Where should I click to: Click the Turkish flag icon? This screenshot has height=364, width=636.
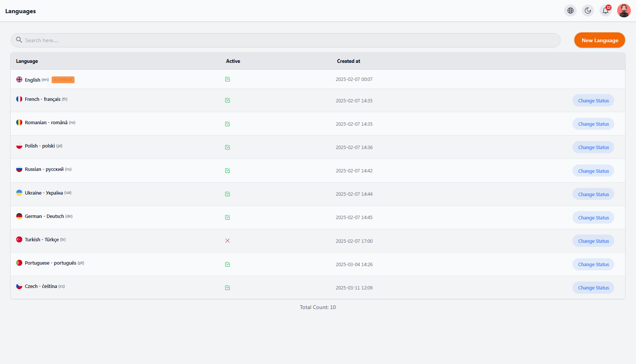[19, 239]
